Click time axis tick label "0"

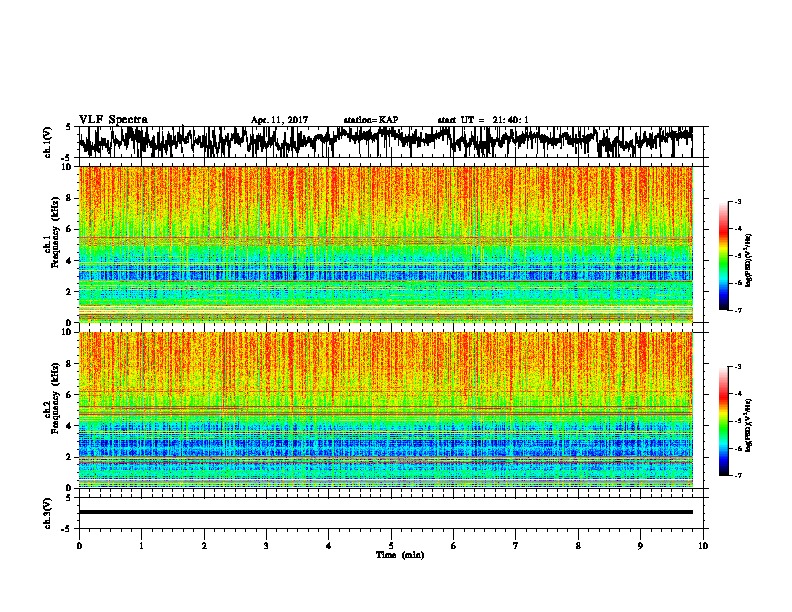click(79, 546)
